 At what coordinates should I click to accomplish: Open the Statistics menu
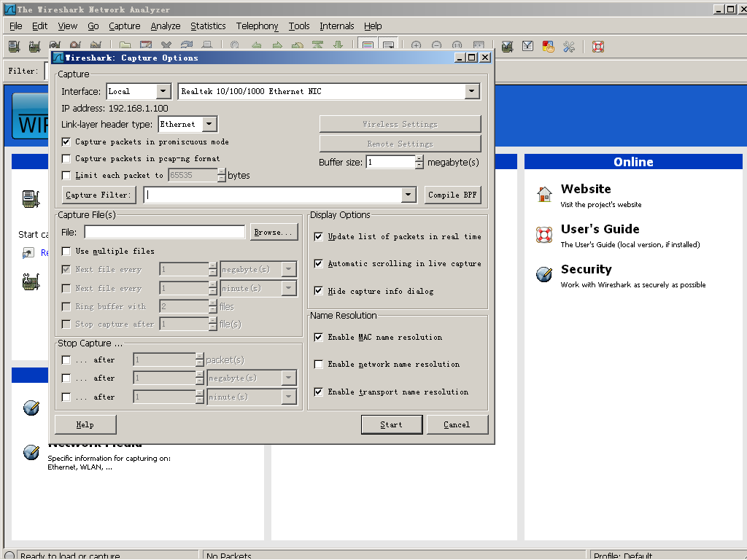point(208,26)
